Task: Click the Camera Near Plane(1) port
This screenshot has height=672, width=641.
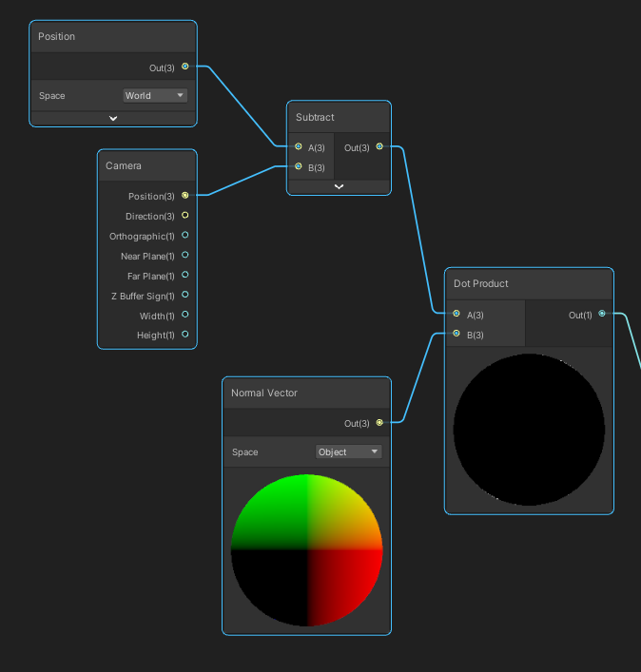Action: 185,256
